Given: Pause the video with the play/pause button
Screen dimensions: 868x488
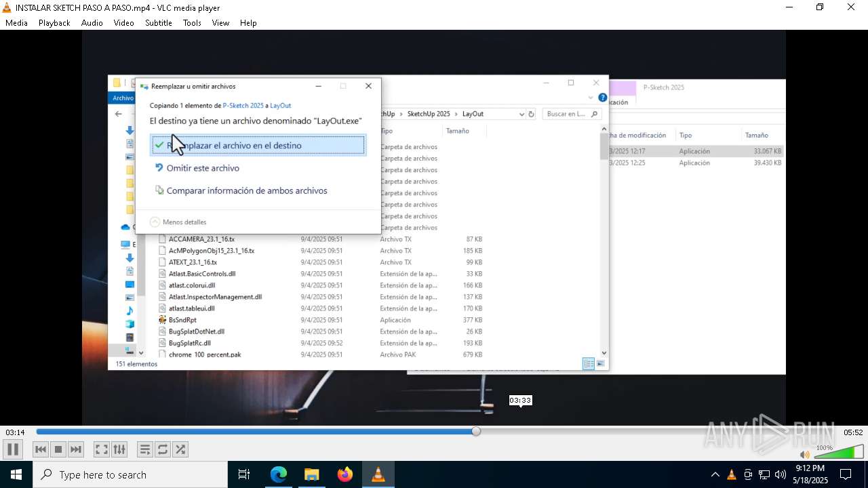Looking at the screenshot, I should point(13,449).
